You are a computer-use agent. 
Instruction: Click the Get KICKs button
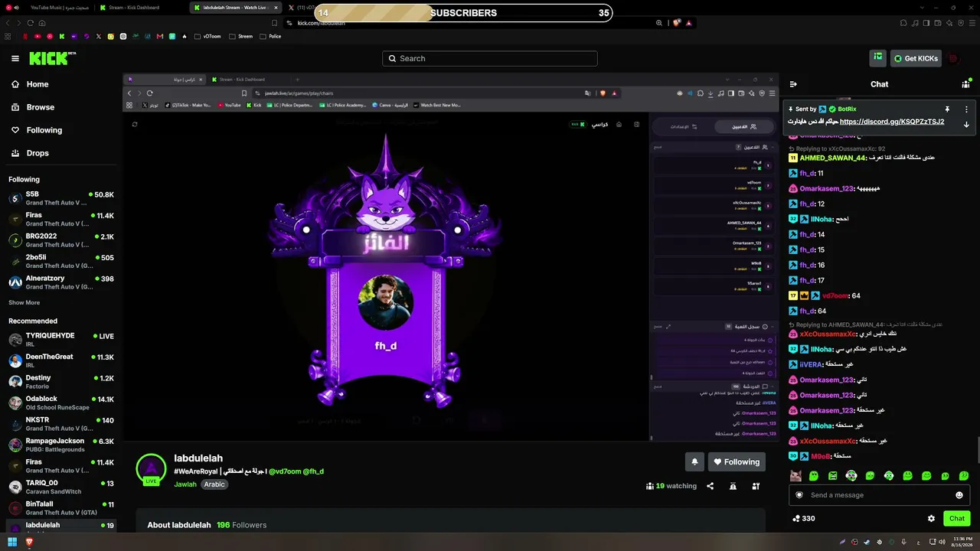point(916,58)
